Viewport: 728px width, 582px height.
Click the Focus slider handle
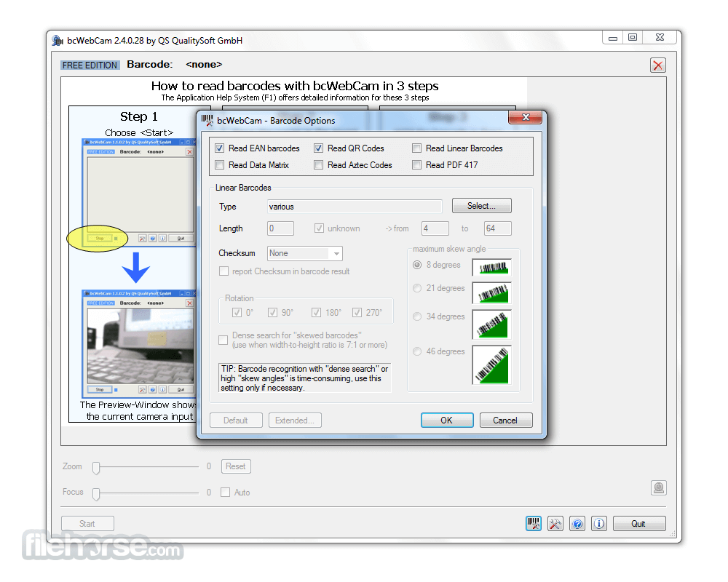pyautogui.click(x=96, y=494)
